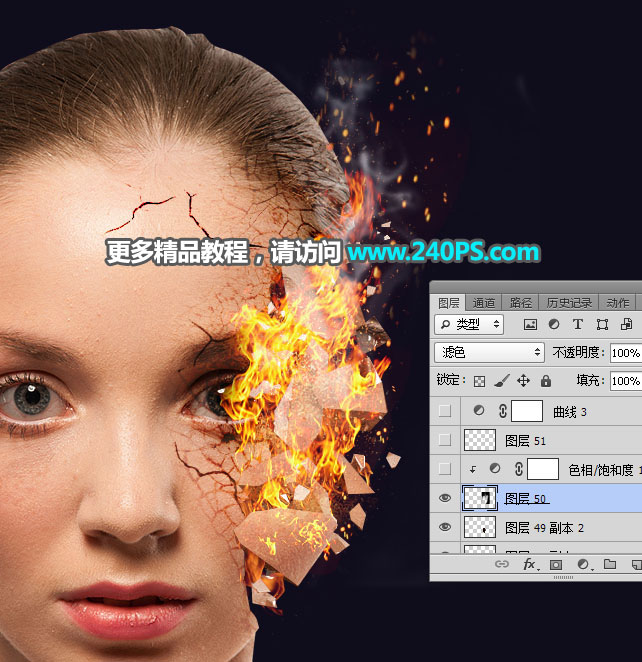Viewport: 642px width, 662px height.
Task: Hide the 图层 49 副本 2 layer
Action: [x=445, y=527]
